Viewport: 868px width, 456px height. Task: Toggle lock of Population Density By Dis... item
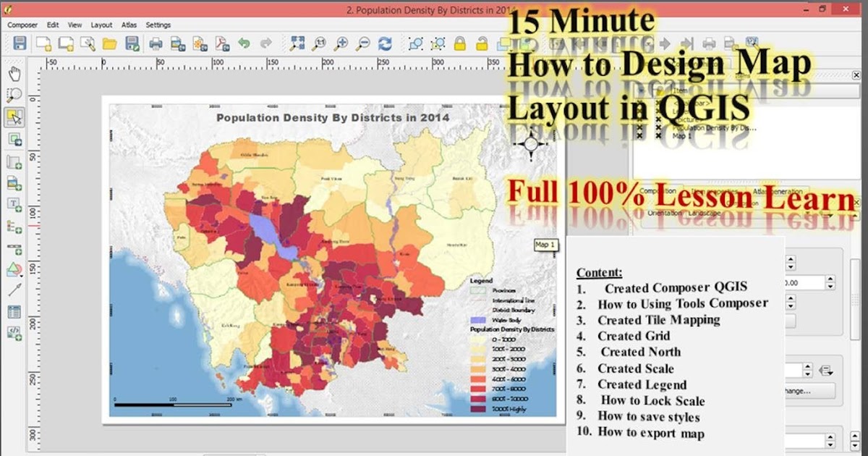pos(658,127)
